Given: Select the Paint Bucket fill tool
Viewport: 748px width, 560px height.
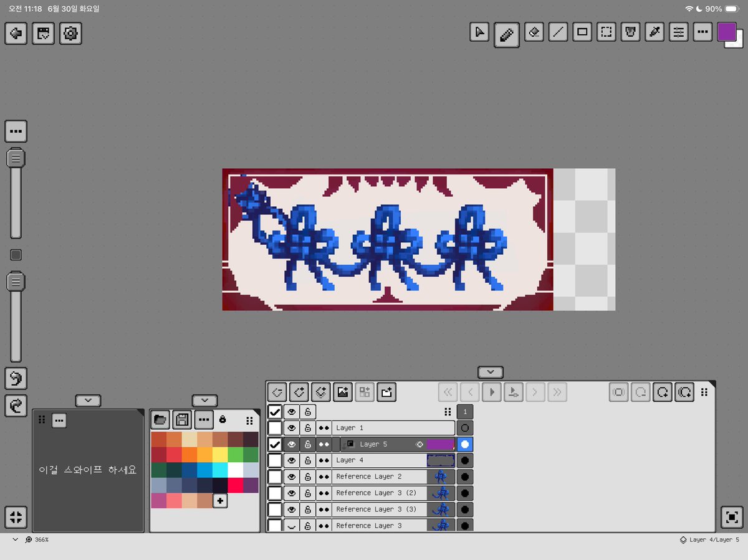Looking at the screenshot, I should pyautogui.click(x=631, y=32).
